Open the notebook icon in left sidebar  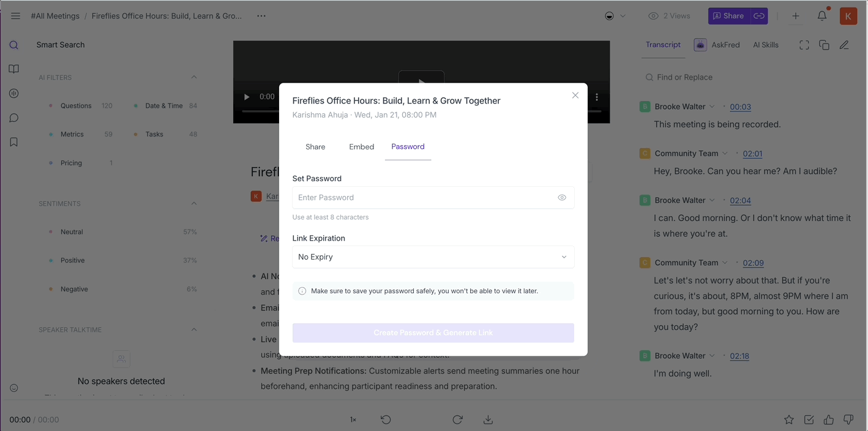[x=13, y=69]
